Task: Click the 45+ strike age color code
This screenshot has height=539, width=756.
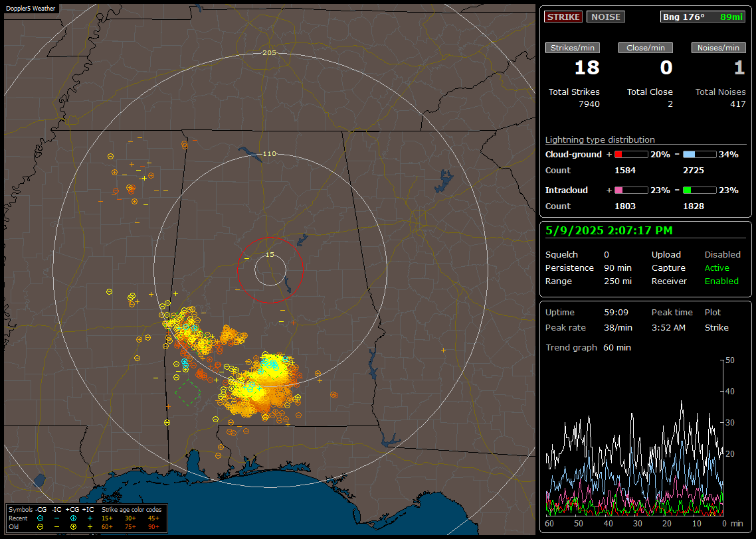Action: tap(153, 518)
